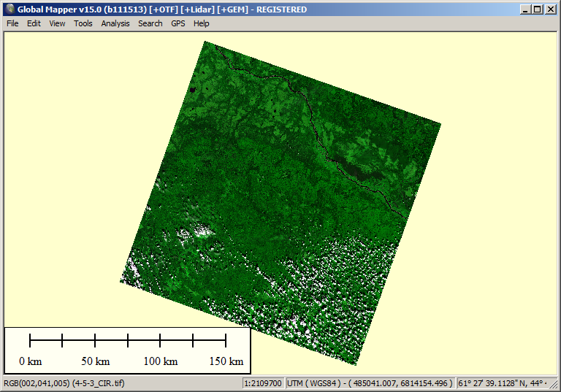Image resolution: width=561 pixels, height=392 pixels.
Task: Click the UTM (WGS84) coordinates status panel
Action: 371,383
